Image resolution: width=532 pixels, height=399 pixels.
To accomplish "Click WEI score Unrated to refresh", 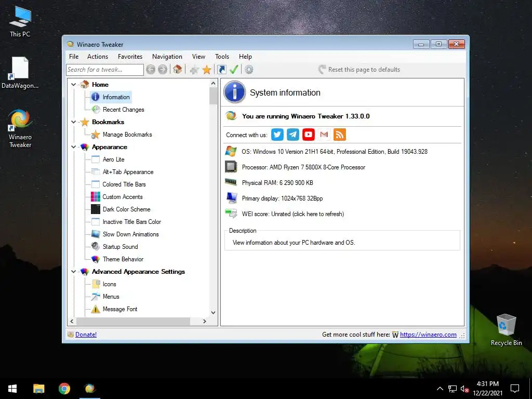I will pos(293,214).
